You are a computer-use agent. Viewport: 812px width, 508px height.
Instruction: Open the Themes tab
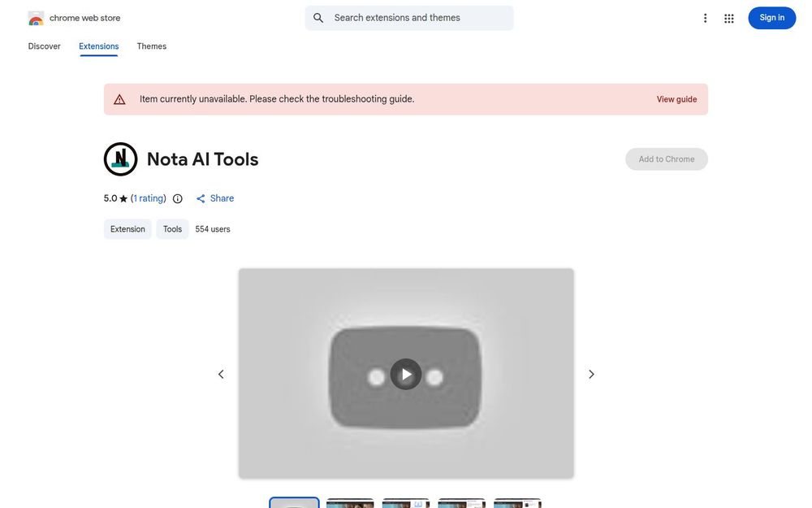click(152, 46)
